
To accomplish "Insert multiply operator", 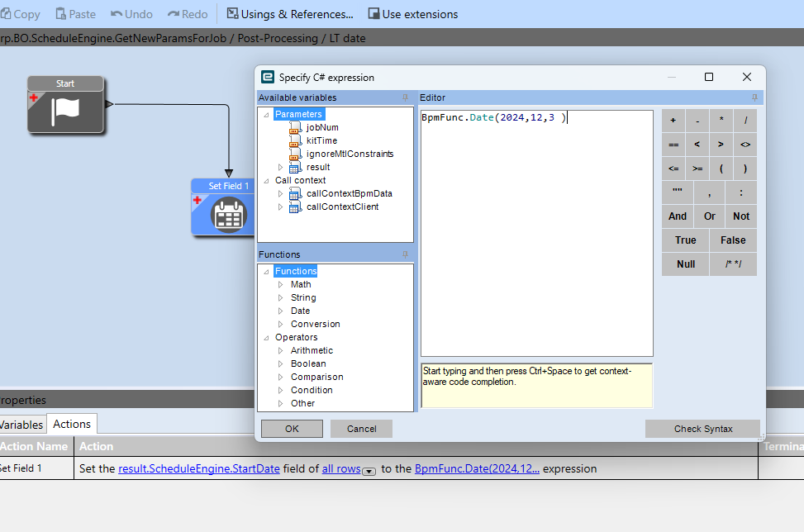I will tap(721, 121).
